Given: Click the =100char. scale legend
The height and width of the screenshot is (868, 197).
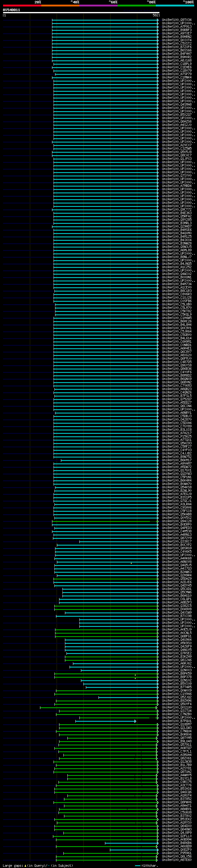Looking at the screenshot, I should [146, 865].
